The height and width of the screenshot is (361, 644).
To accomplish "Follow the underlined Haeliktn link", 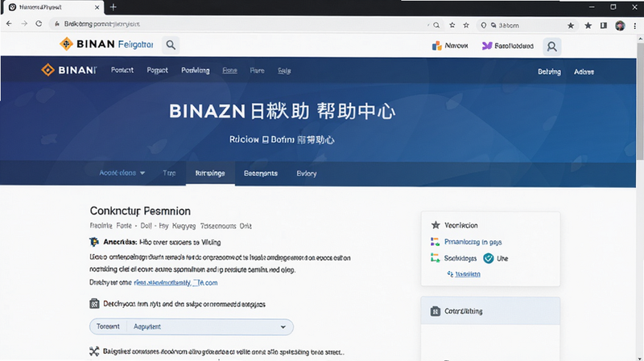I will pos(468,274).
